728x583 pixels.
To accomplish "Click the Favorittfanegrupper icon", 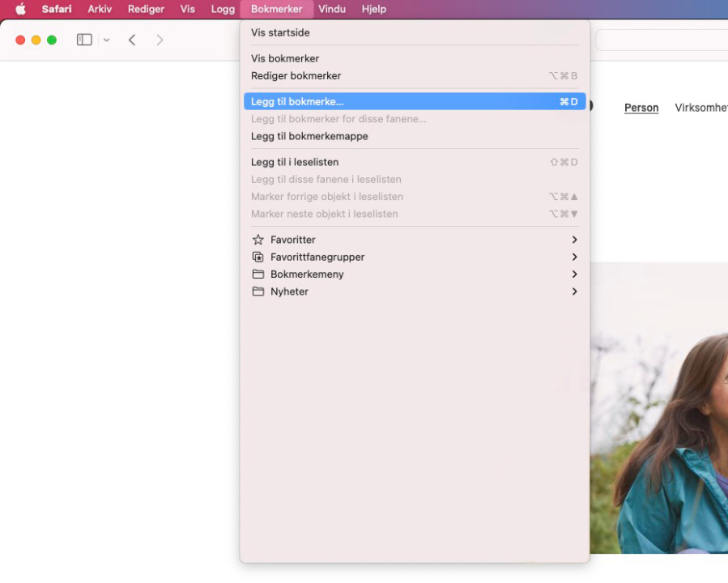I will coord(258,257).
